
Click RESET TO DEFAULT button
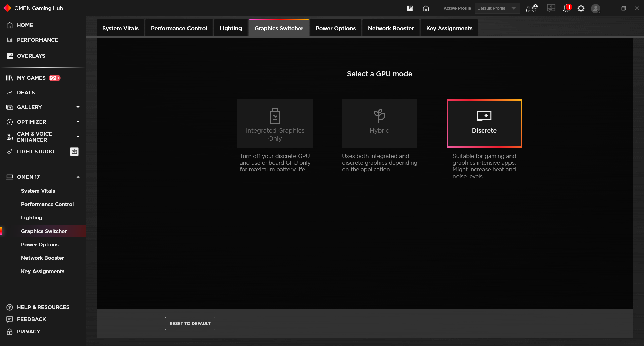coord(190,323)
